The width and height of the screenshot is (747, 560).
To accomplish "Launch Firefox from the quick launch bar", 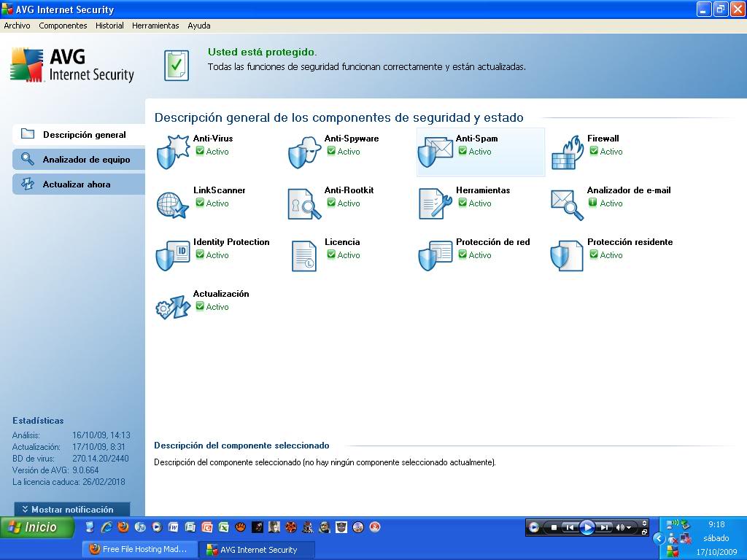I will [x=123, y=527].
